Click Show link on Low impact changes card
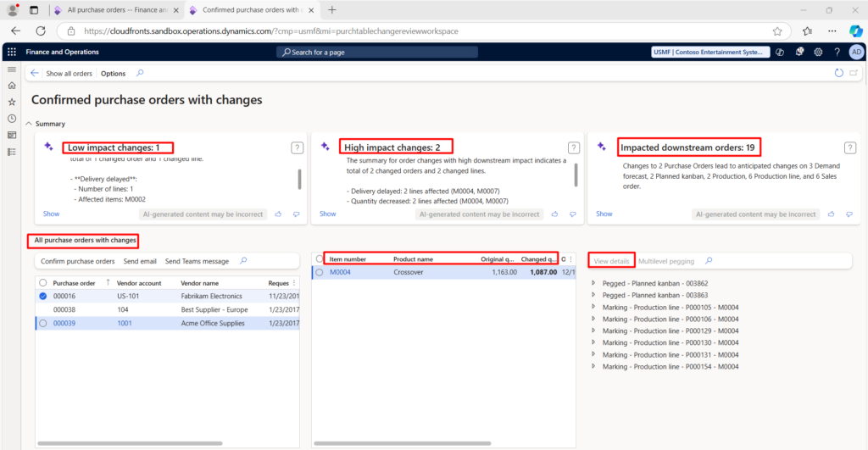 point(51,214)
